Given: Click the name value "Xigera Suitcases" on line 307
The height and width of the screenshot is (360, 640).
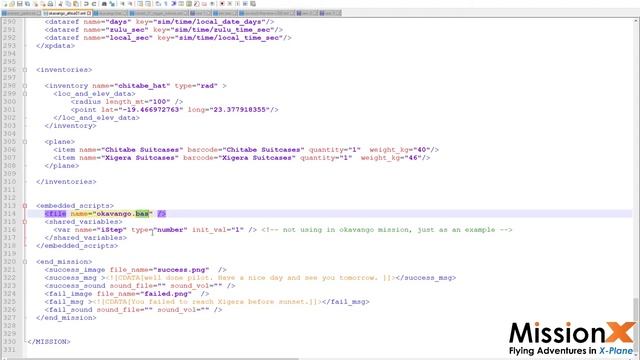Looking at the screenshot, I should tap(140, 158).
